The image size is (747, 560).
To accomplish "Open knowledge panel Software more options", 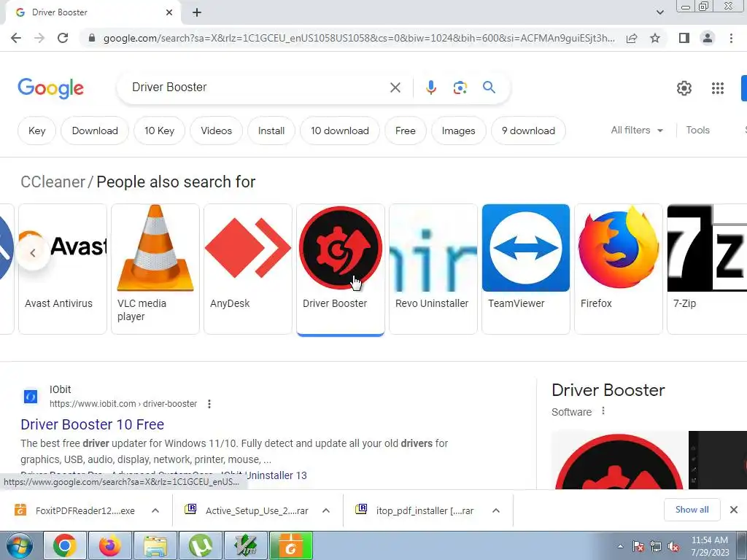I will [x=603, y=411].
